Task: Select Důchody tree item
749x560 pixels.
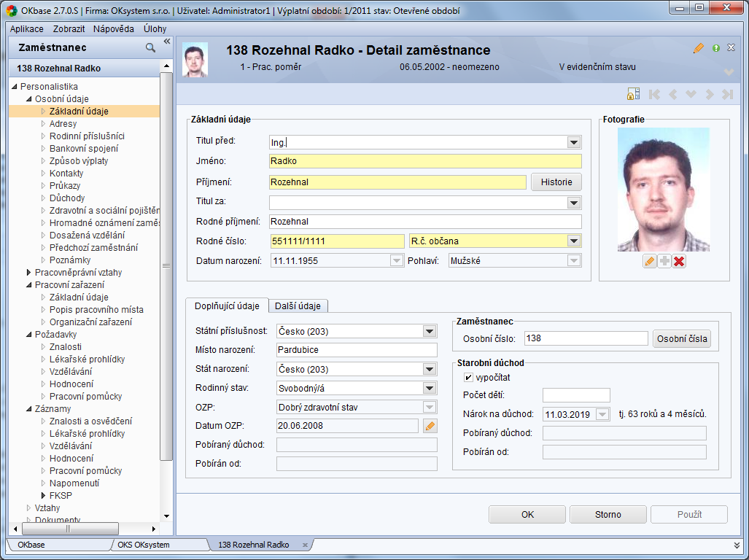Action: click(67, 198)
